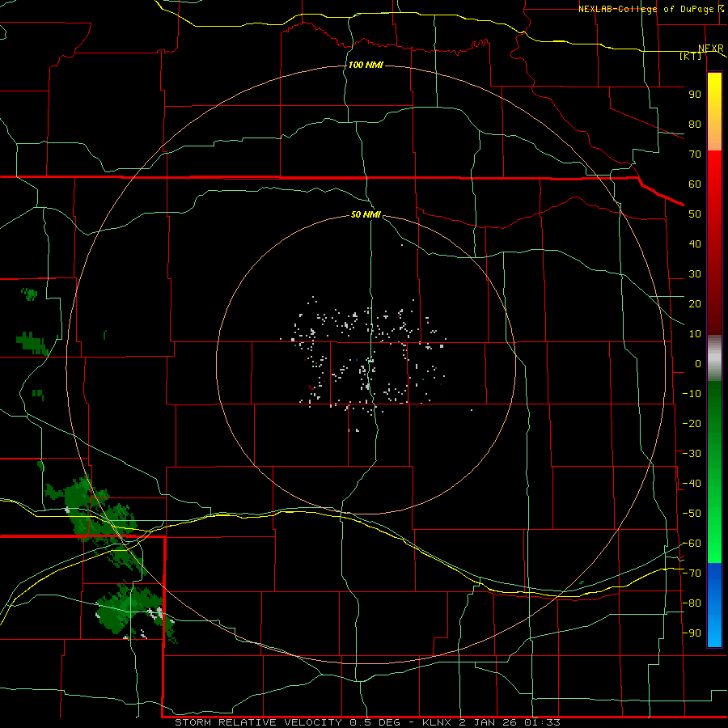Click the -40 knots scale value
The width and height of the screenshot is (728, 728).
[x=692, y=484]
